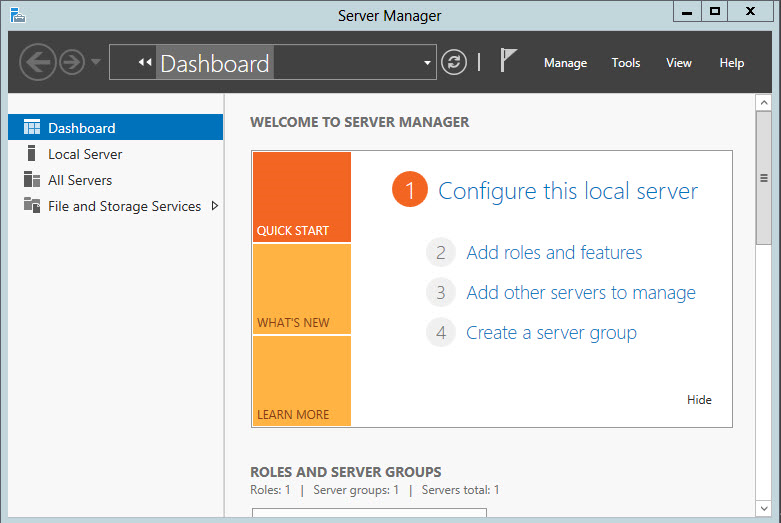Open the Notifications flag
The height and width of the screenshot is (523, 781).
coord(508,60)
